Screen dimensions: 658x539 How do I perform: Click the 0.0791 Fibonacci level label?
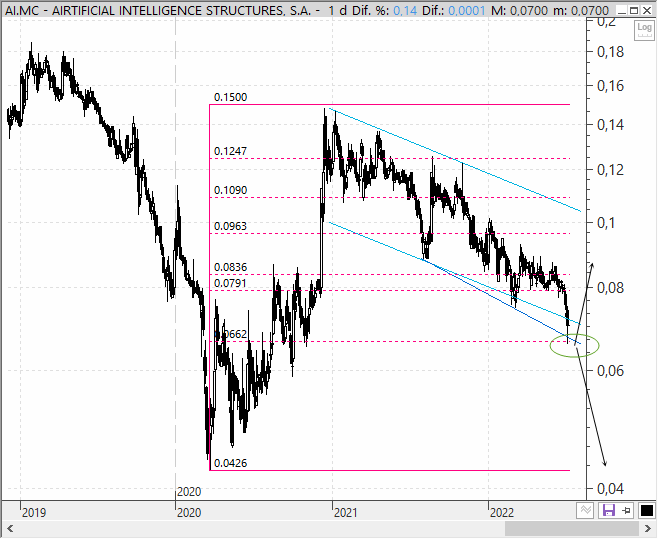tap(230, 283)
